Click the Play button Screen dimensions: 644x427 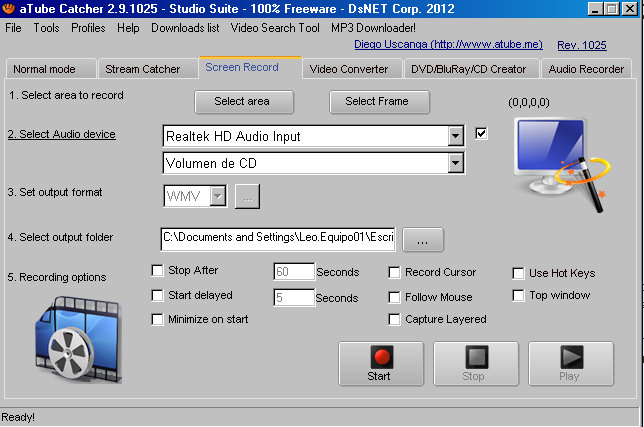tap(569, 363)
